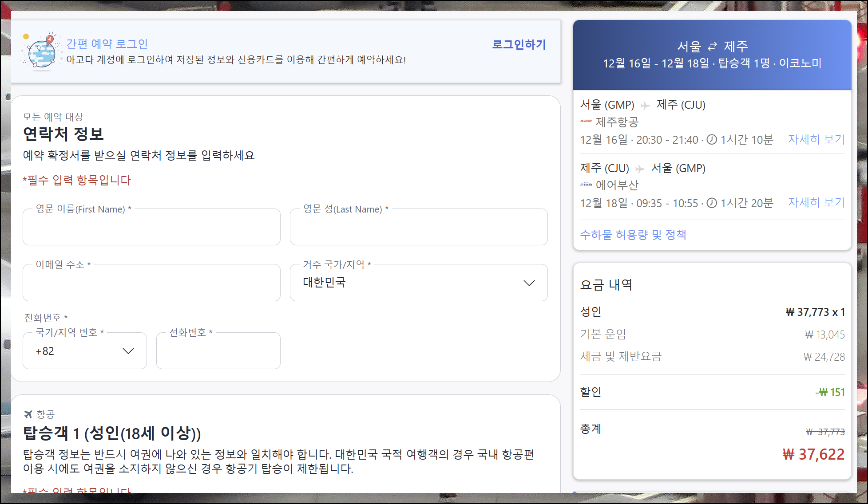Focus the 영문 이름 (First Name) field
This screenshot has height=504, width=868.
point(151,228)
